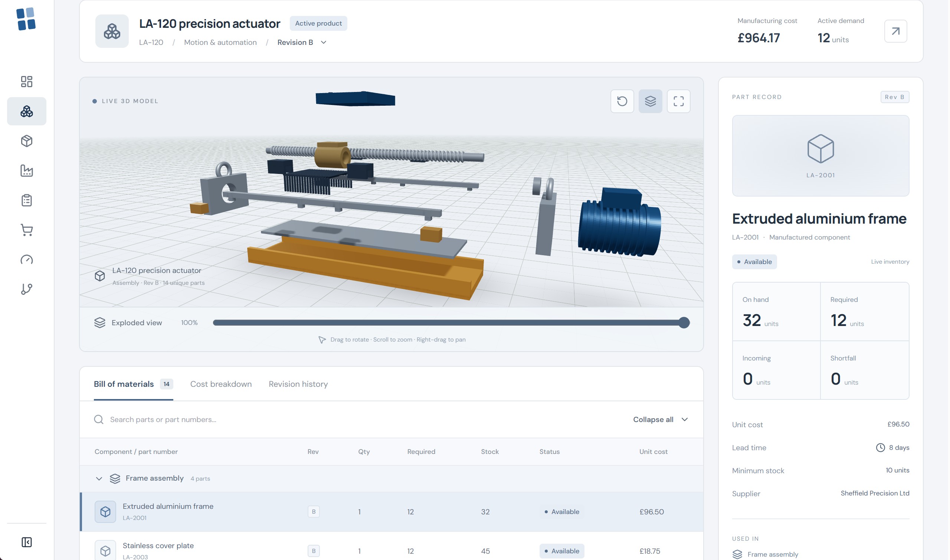Viewport: 950px width, 560px height.
Task: Collapse the Frame assembly group
Action: pyautogui.click(x=99, y=478)
